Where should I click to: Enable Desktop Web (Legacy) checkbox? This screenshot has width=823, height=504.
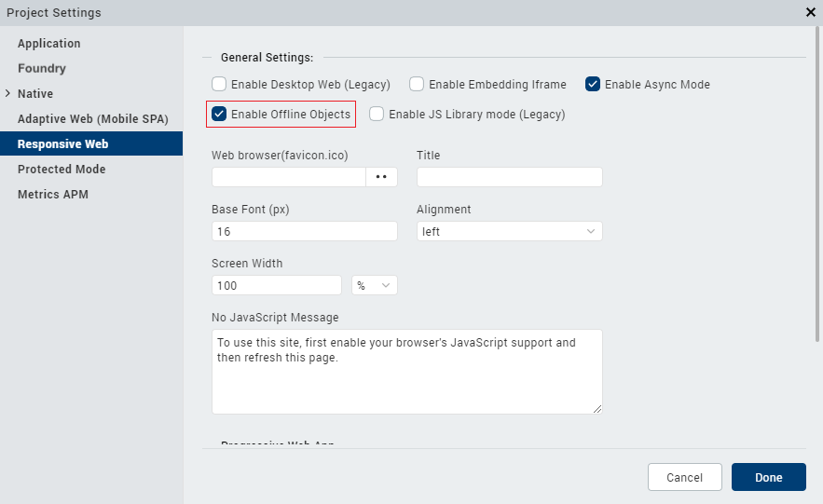tap(219, 85)
